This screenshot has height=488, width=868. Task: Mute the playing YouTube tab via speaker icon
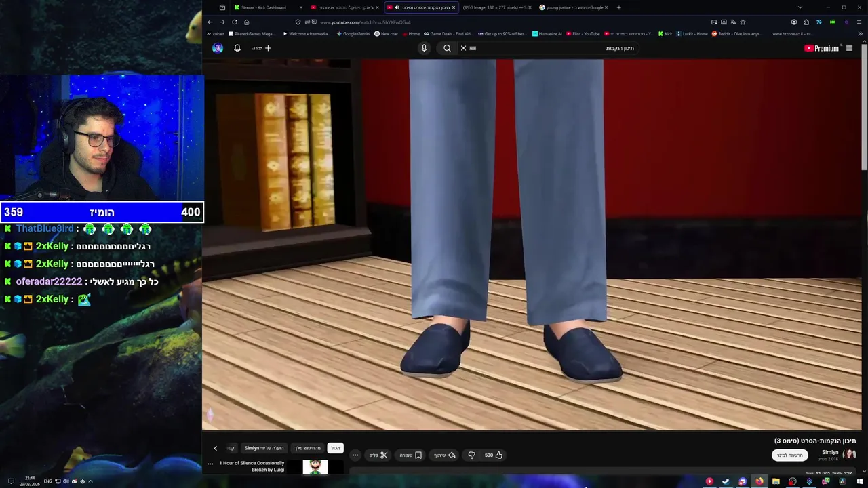pos(397,7)
